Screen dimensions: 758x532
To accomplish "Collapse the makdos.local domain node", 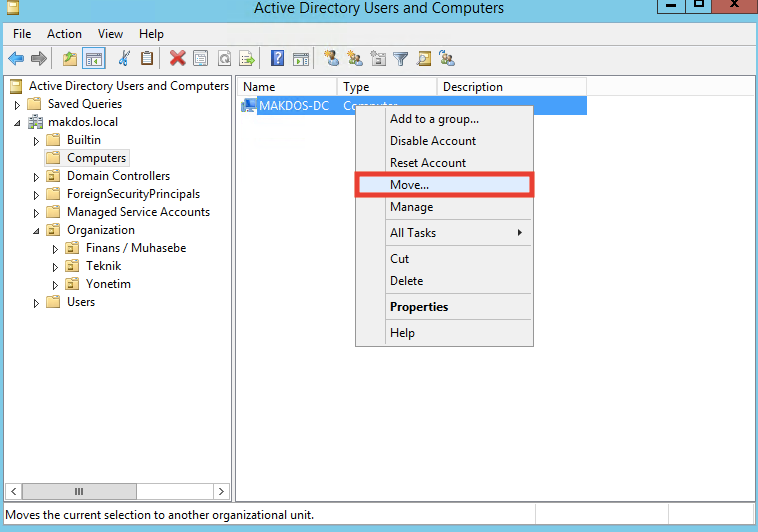I will (17, 123).
